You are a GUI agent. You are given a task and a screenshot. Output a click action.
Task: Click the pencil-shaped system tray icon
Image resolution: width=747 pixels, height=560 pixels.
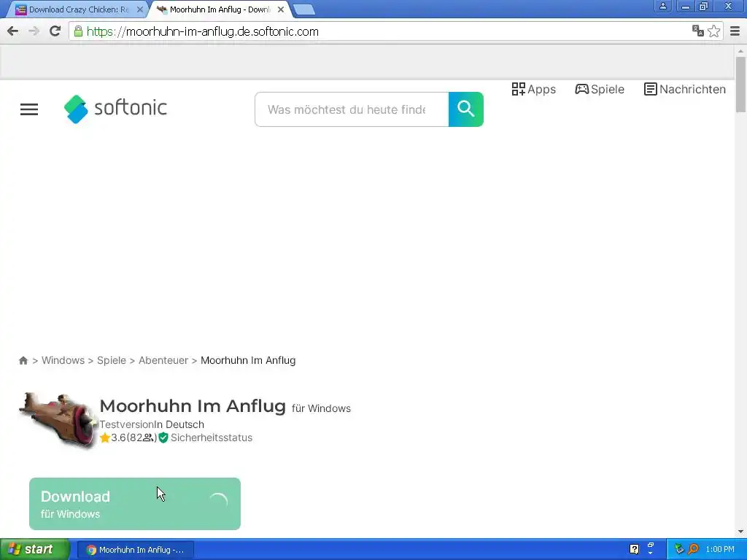click(679, 549)
